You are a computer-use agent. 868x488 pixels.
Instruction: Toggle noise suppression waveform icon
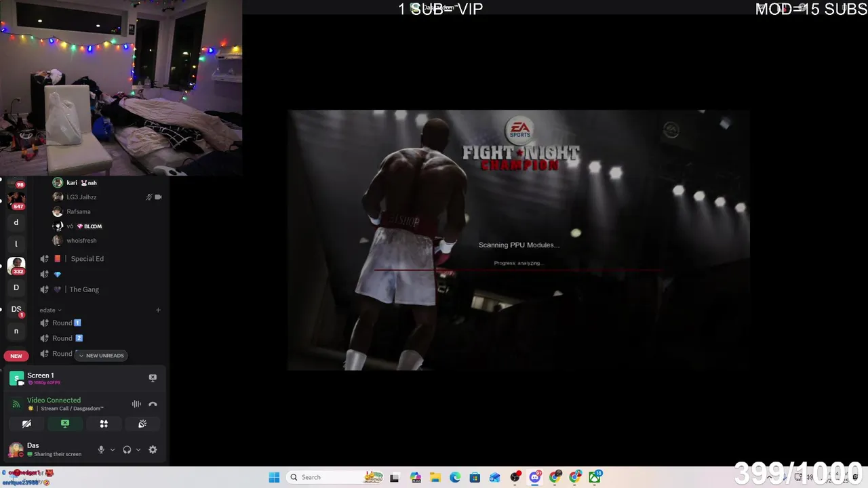click(x=136, y=404)
